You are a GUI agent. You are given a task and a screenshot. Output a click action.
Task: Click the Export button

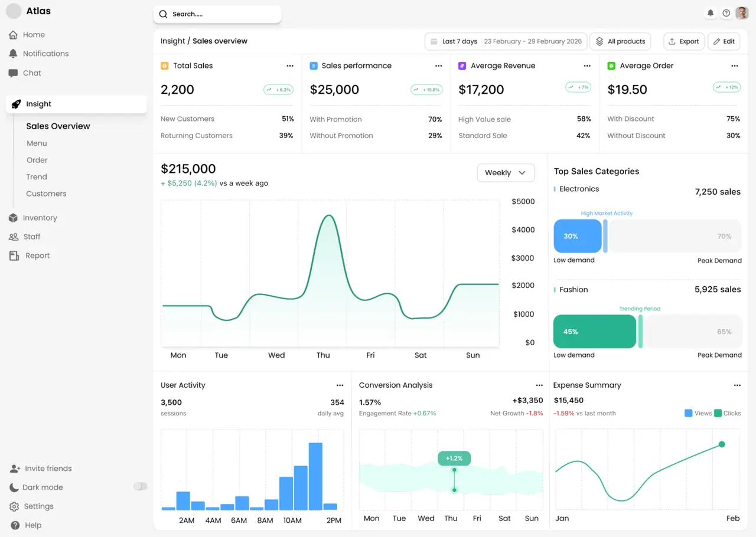(x=684, y=41)
